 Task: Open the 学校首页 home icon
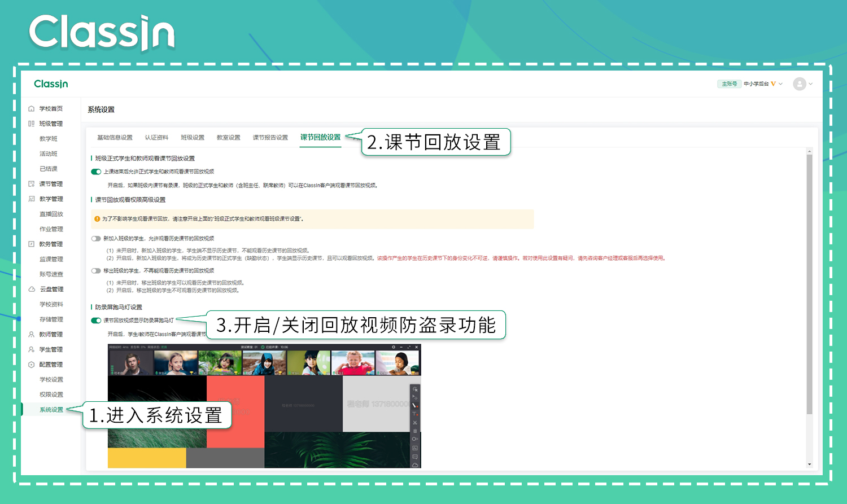tap(32, 108)
